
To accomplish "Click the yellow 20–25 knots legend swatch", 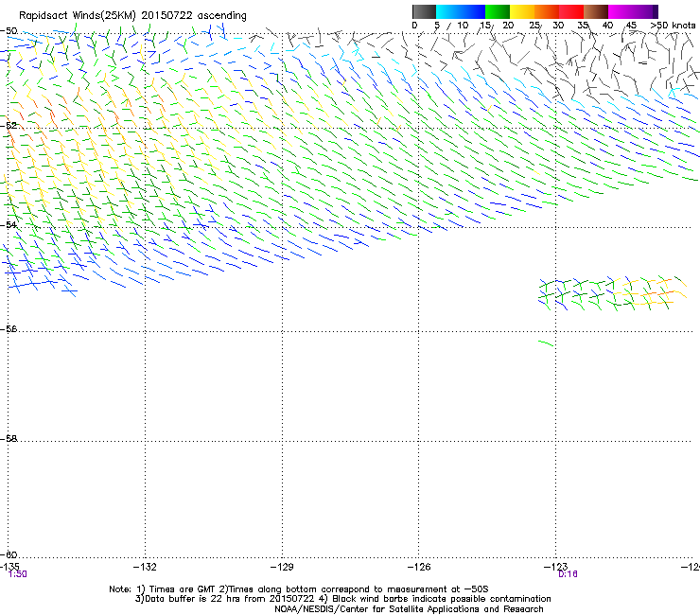I will 522,11.
